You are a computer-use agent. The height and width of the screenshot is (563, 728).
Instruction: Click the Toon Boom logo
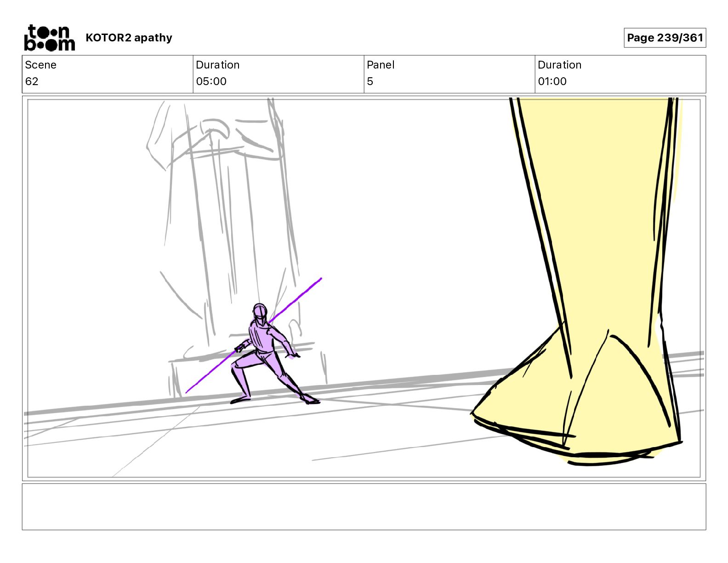(x=49, y=38)
